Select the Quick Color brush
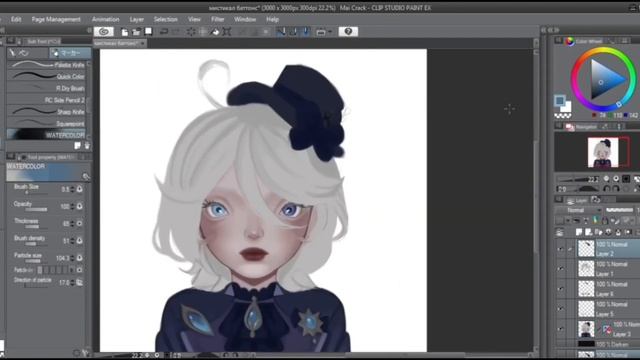The height and width of the screenshot is (360, 640). click(x=47, y=76)
